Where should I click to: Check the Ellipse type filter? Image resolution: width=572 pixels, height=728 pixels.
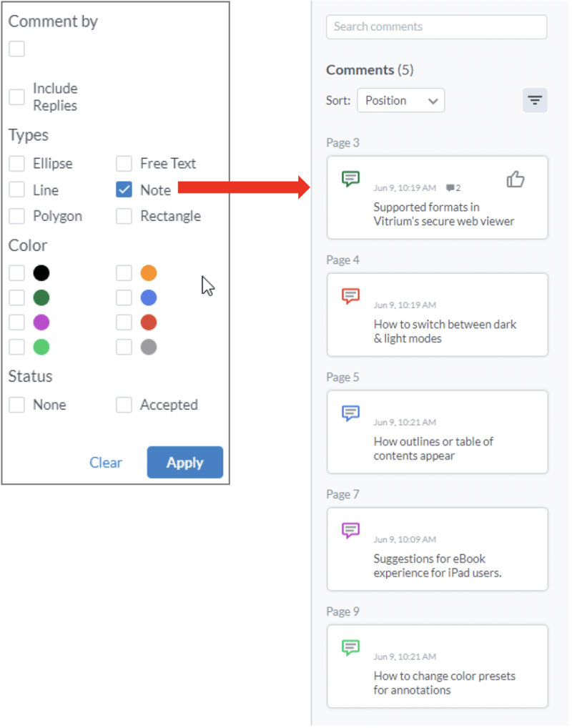(x=16, y=164)
